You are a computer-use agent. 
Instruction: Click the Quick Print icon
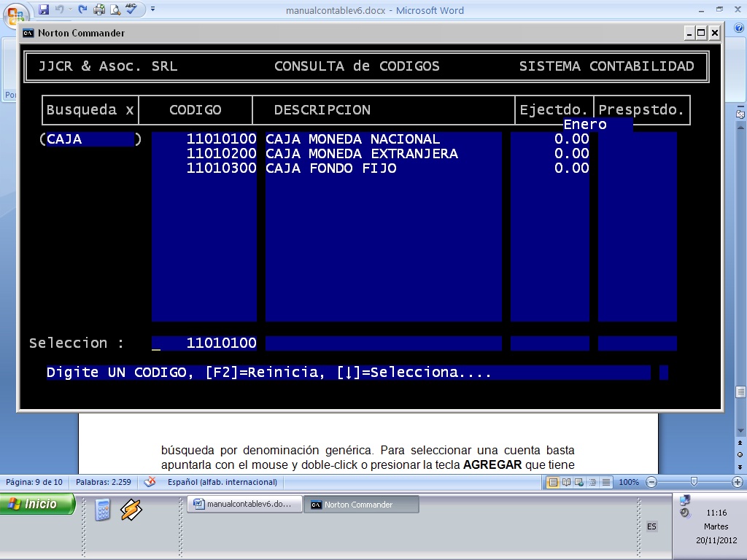pyautogui.click(x=98, y=9)
